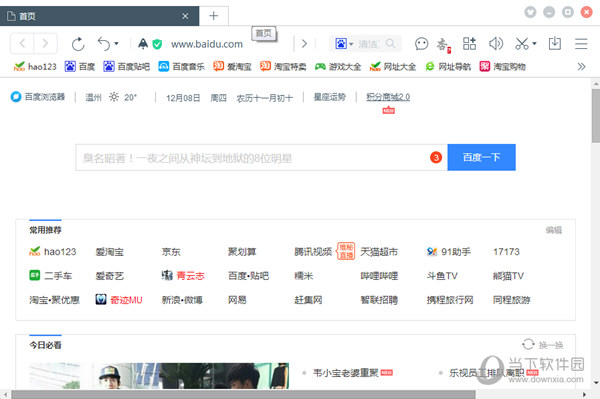The width and height of the screenshot is (600, 399).
Task: Open 哔哩哔哩 recommended site
Action: point(379,276)
